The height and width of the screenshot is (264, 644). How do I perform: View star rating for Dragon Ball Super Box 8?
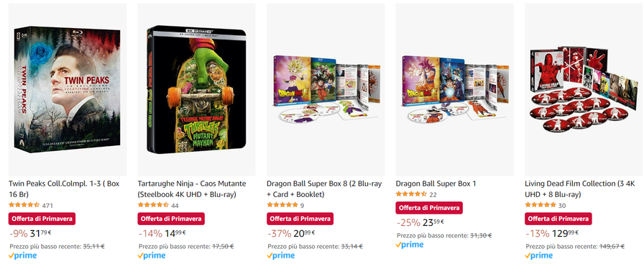coord(282,205)
